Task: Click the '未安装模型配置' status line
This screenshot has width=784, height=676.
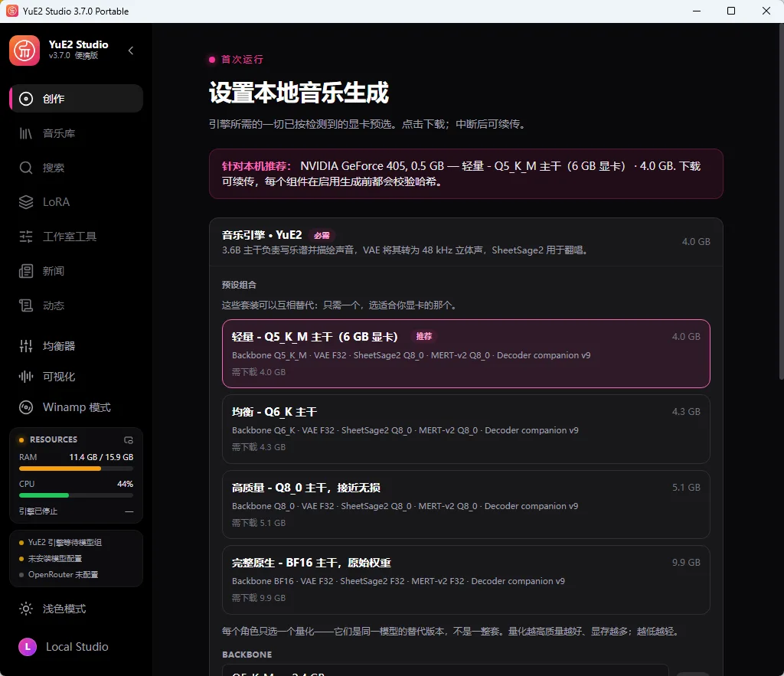Action: (55, 559)
